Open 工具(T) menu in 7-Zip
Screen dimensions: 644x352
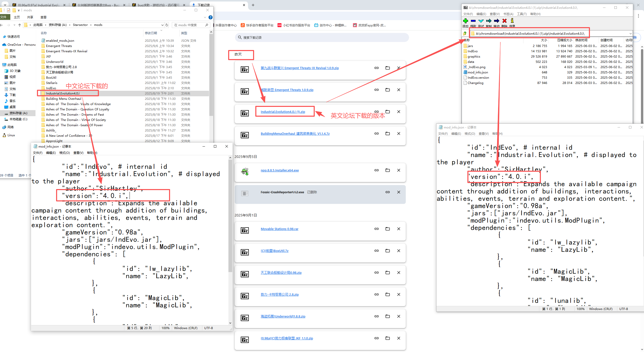click(522, 14)
